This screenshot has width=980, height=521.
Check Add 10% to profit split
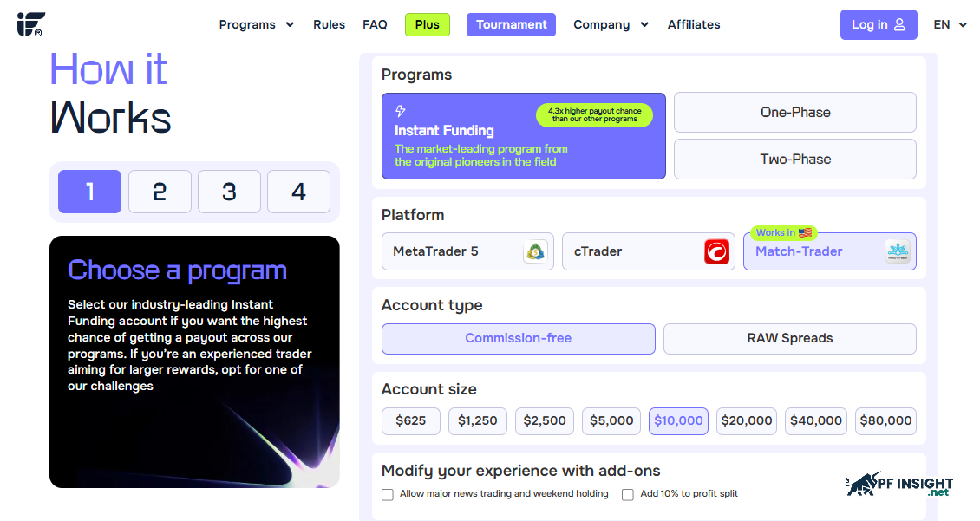[x=628, y=495]
